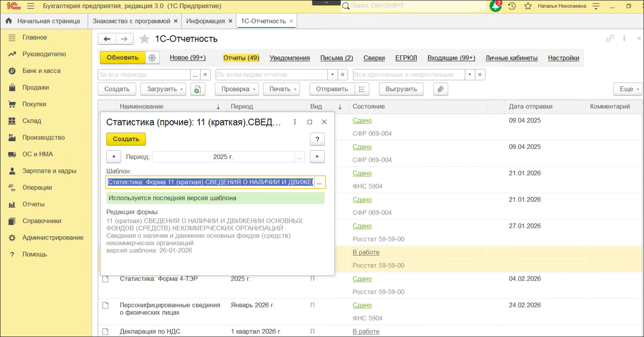The image size is (644, 337).
Task: Click the Отправить button
Action: pyautogui.click(x=332, y=89)
